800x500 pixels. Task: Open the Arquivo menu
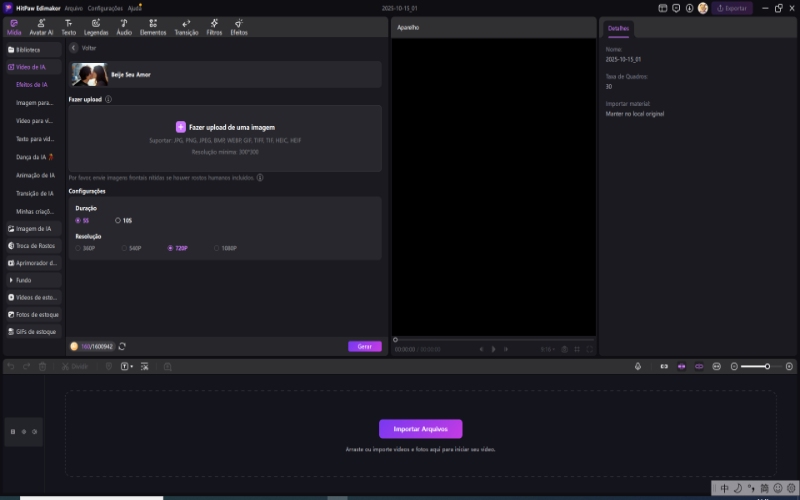tap(73, 8)
